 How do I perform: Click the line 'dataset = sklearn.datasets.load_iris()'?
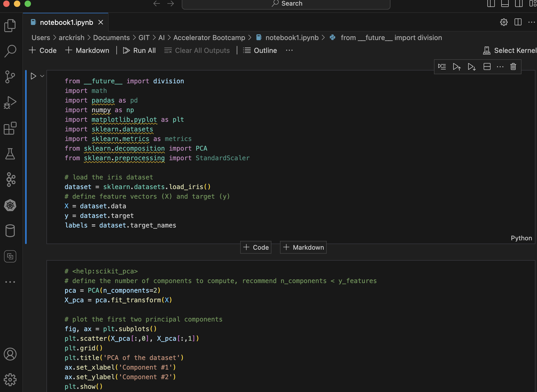tap(138, 187)
